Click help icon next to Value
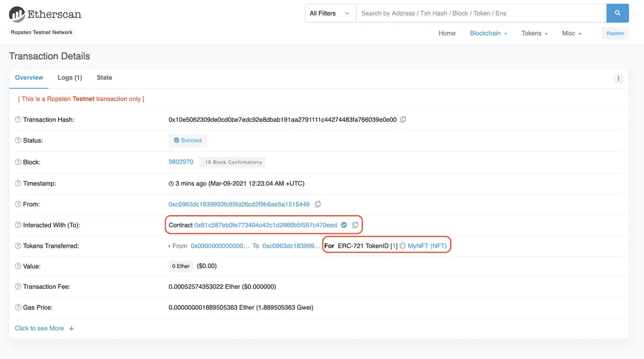This screenshot has width=644, height=359. pyautogui.click(x=18, y=266)
